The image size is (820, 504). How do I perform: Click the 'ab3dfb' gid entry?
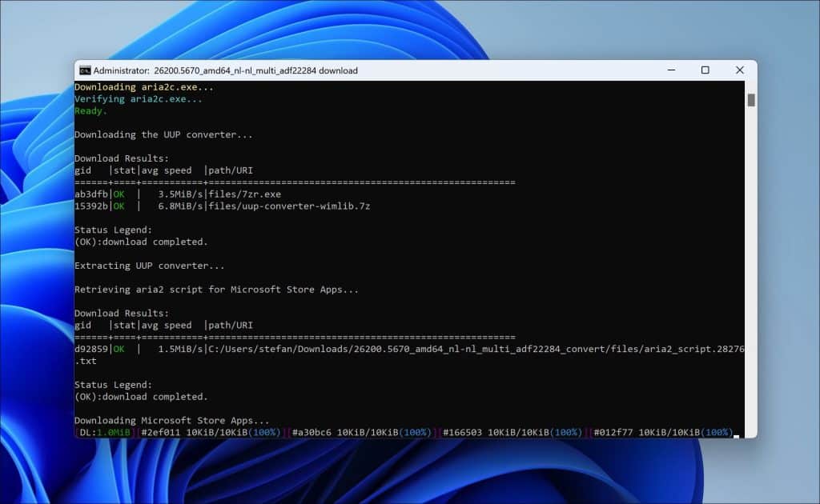pos(91,194)
